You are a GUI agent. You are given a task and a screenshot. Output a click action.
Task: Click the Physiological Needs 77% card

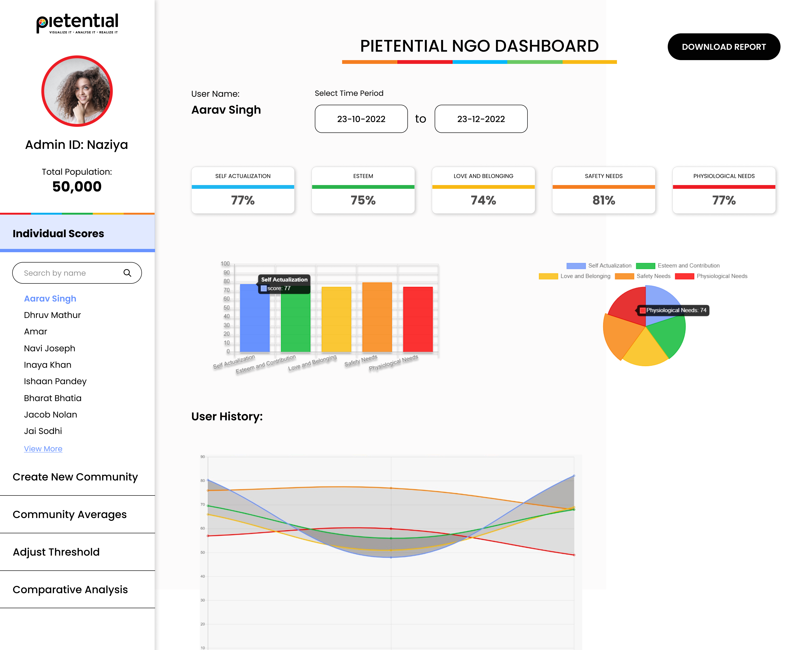click(x=724, y=190)
